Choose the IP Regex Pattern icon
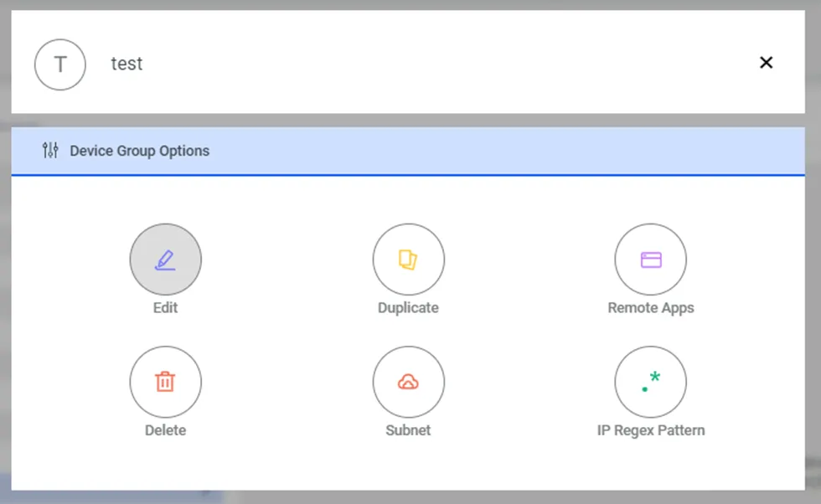The height and width of the screenshot is (504, 821). point(651,382)
